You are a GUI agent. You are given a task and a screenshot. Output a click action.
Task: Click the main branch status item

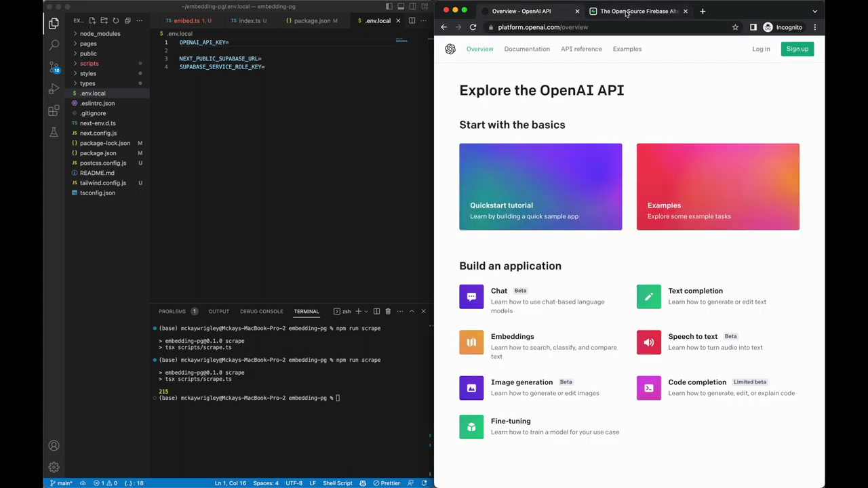pyautogui.click(x=62, y=483)
